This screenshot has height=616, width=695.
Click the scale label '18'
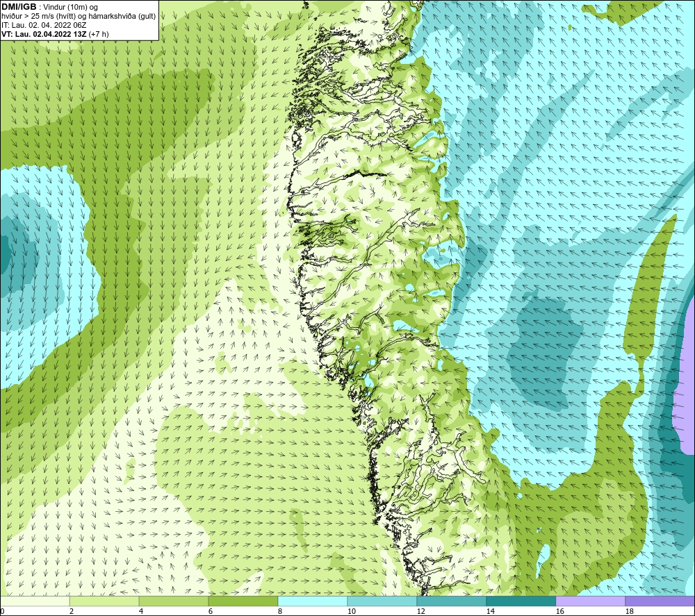[x=629, y=611]
